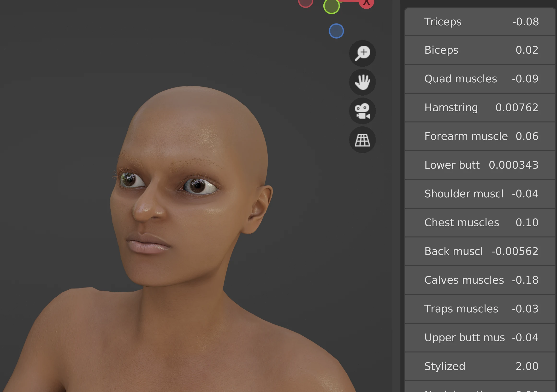
Task: Adjust the Biceps slider
Action: (480, 50)
